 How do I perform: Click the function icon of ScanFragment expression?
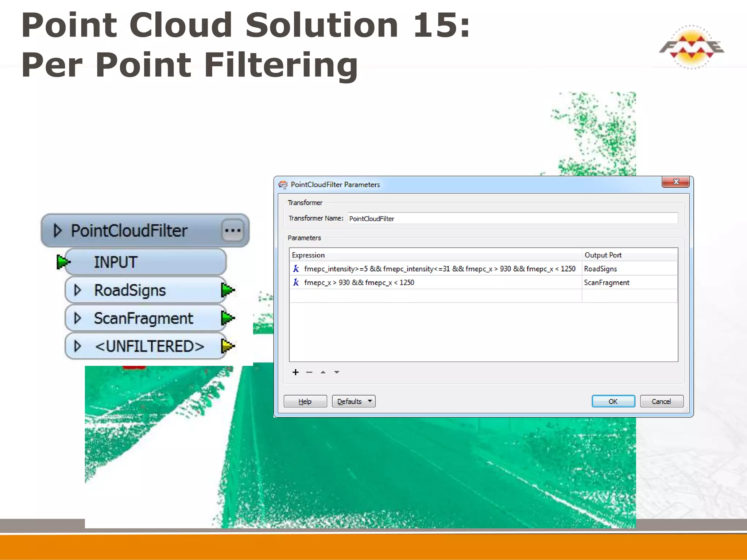(x=296, y=283)
